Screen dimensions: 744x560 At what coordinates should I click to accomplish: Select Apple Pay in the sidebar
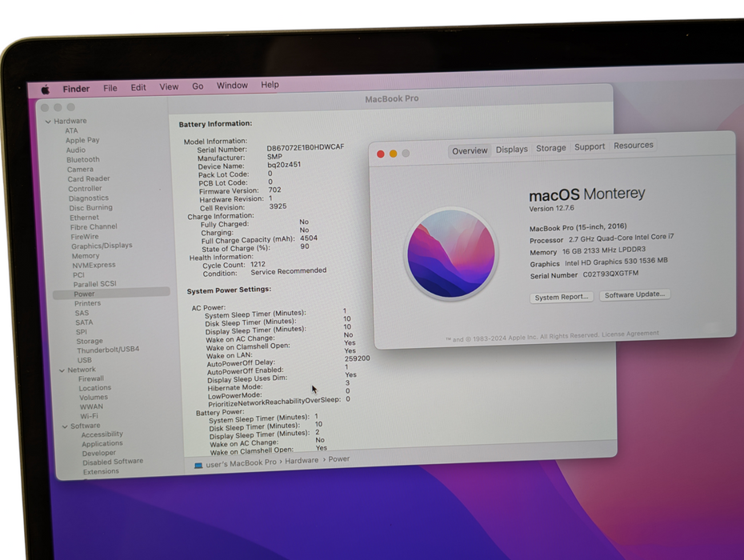pyautogui.click(x=82, y=141)
